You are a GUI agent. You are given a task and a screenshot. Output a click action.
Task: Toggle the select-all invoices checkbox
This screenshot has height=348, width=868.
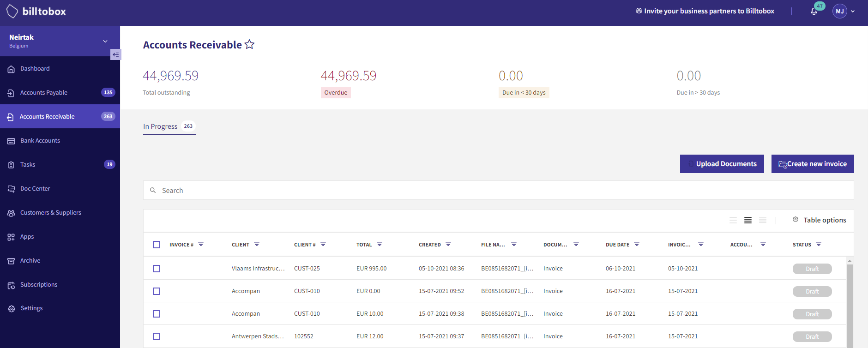(x=157, y=245)
